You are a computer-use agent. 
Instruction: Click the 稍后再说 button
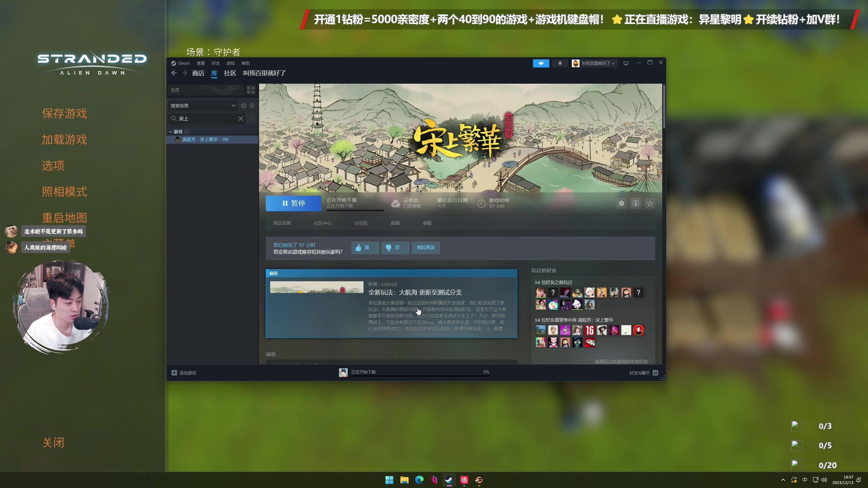tap(426, 248)
